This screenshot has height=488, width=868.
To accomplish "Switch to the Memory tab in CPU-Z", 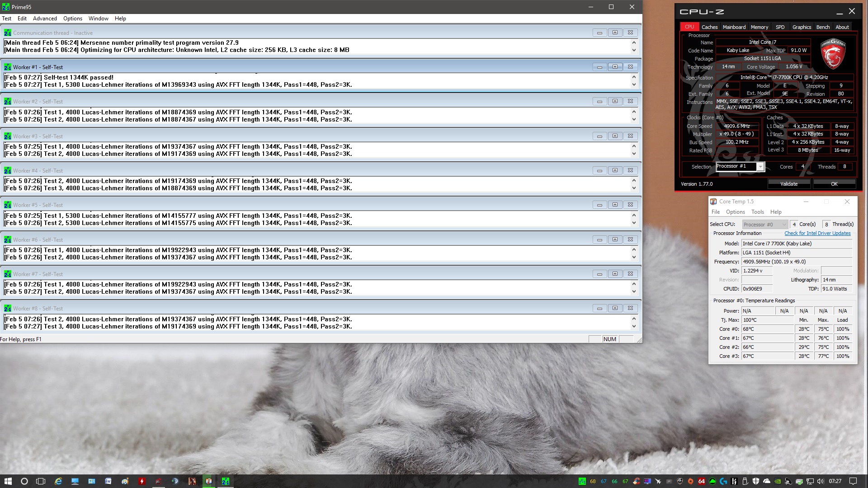I will click(x=759, y=27).
